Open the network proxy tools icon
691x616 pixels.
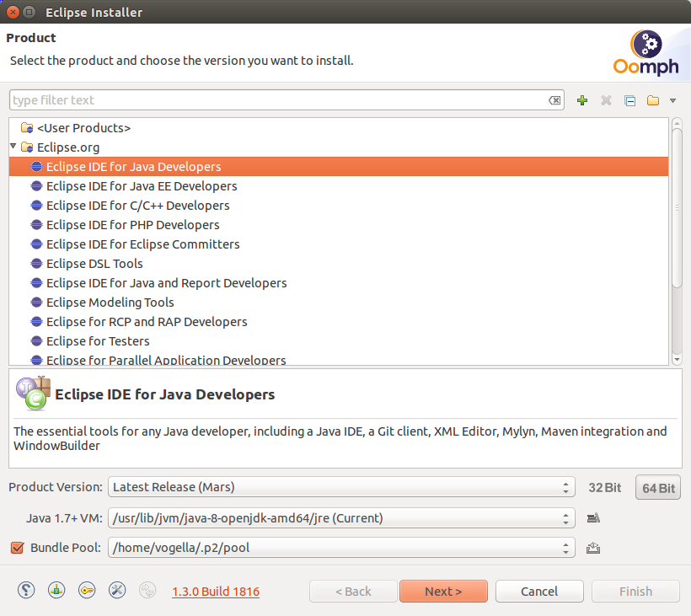(x=117, y=590)
